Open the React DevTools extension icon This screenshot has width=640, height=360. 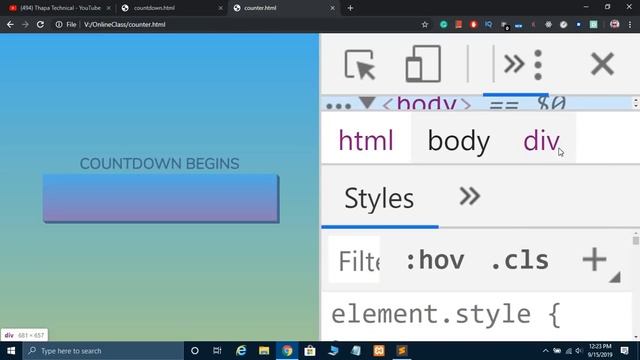(x=548, y=24)
